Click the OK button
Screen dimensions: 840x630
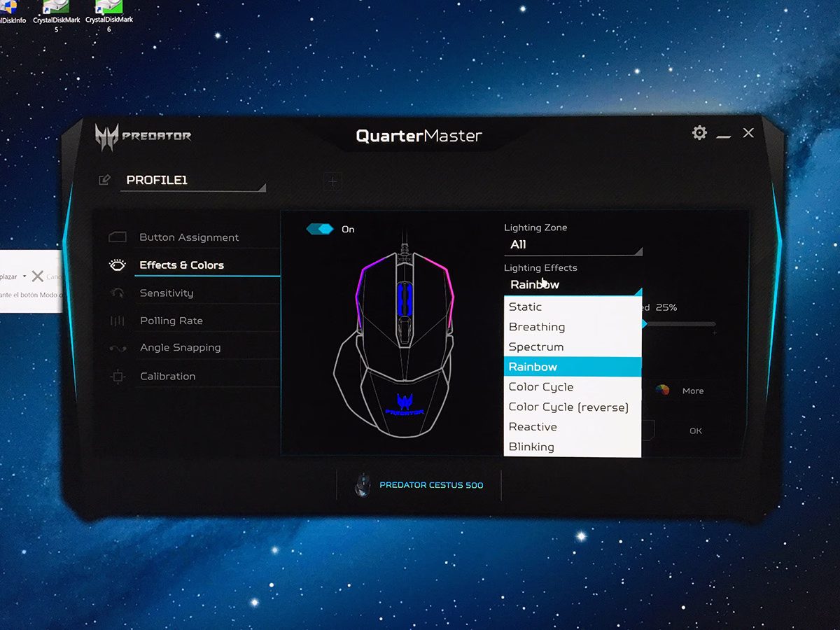696,430
